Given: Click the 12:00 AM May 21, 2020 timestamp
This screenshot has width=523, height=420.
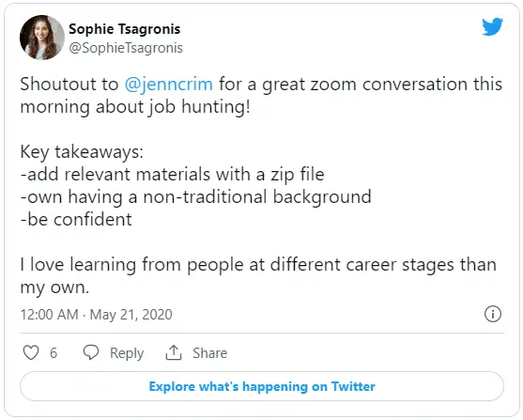Looking at the screenshot, I should coord(97,315).
